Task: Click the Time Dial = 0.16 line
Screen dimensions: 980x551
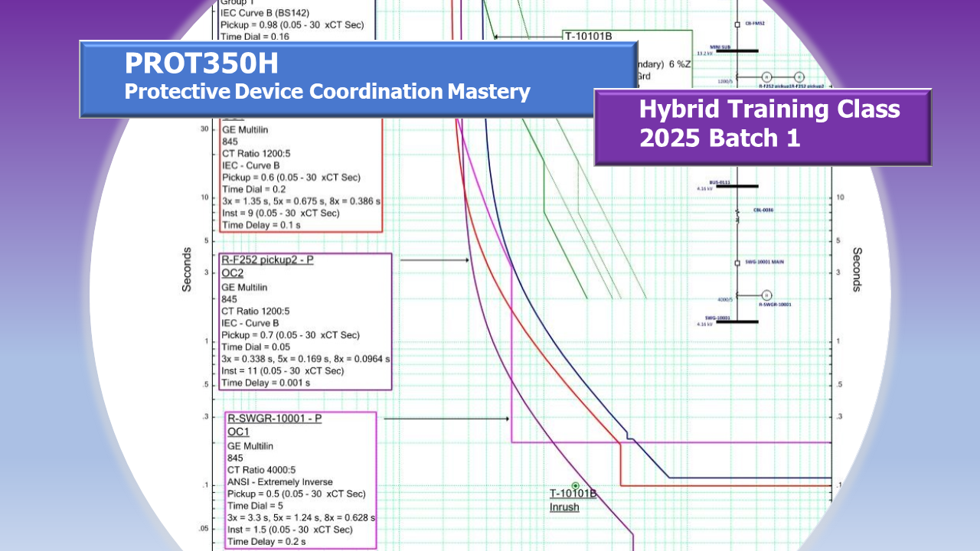Action: coord(256,37)
